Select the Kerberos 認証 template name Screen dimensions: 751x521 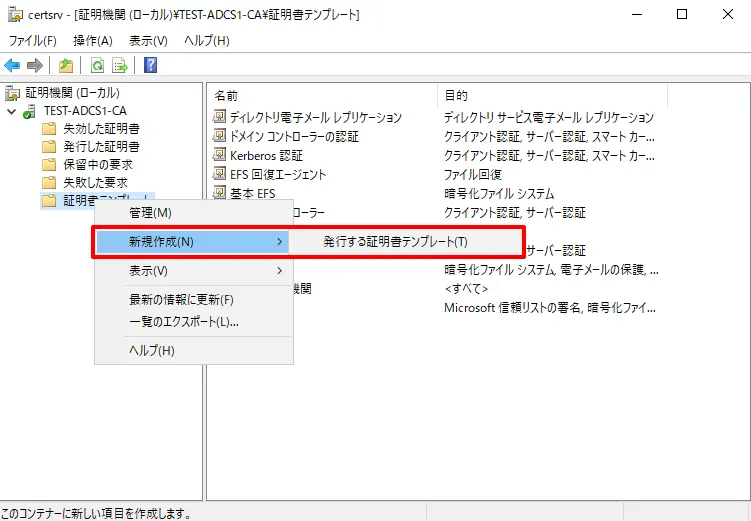click(266, 156)
